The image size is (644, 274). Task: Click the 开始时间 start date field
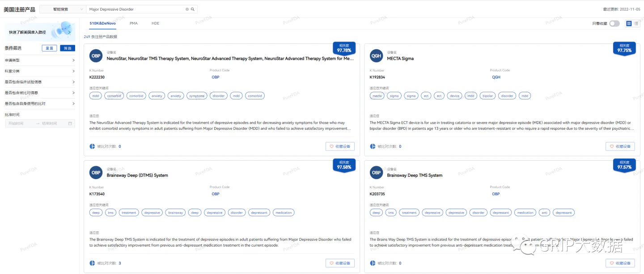pyautogui.click(x=20, y=123)
